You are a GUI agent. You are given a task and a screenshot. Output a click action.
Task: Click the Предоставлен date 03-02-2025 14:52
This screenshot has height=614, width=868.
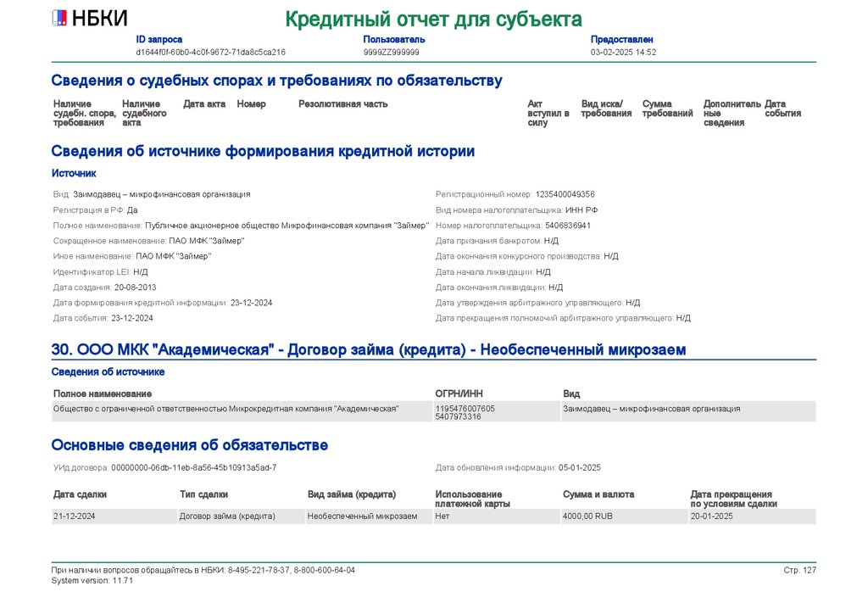(x=623, y=52)
